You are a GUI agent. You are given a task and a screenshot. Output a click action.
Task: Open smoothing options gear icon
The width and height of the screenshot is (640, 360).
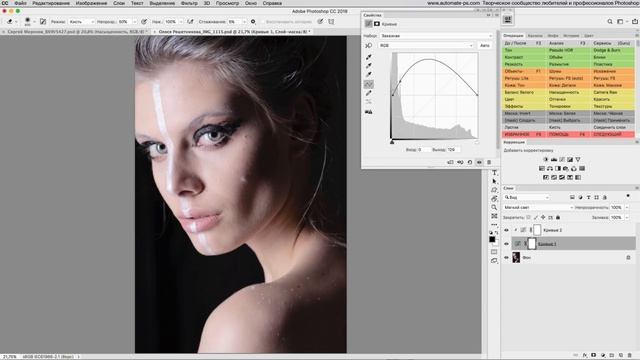253,22
